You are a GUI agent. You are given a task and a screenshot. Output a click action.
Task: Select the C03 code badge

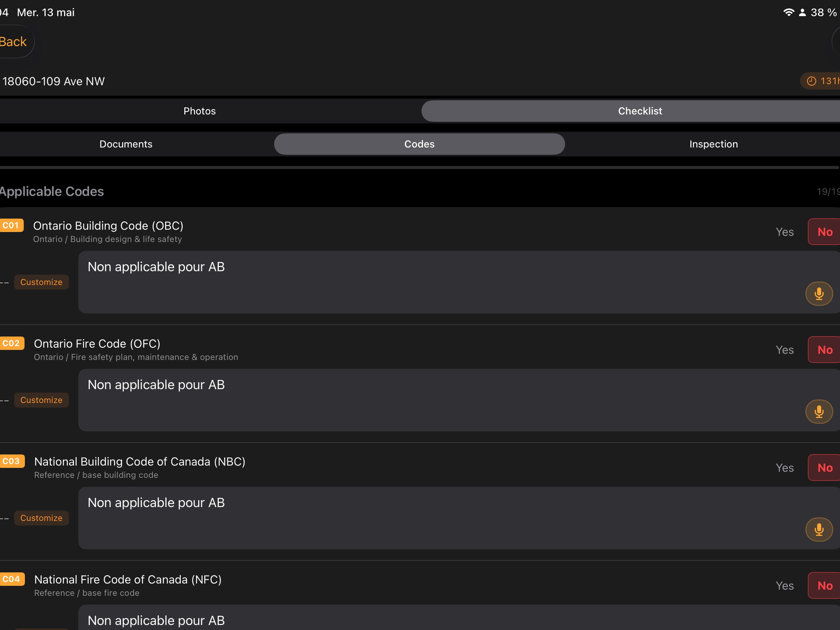coord(12,461)
